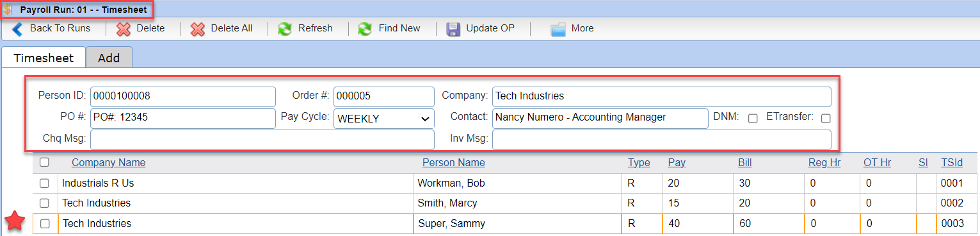980x236 pixels.
Task: Click TSId 0001 cell
Action: click(958, 183)
